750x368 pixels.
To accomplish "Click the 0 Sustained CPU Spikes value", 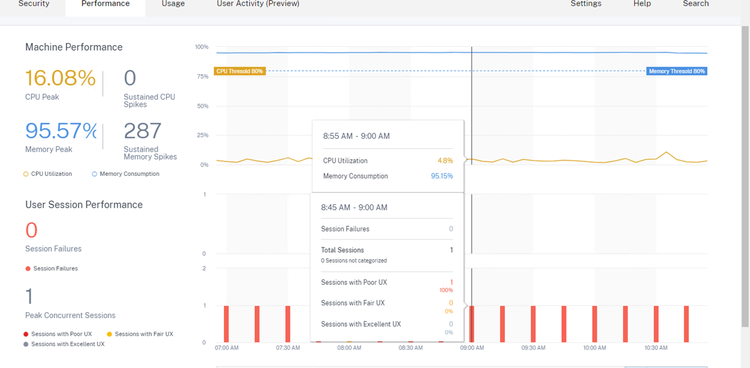I will point(130,78).
